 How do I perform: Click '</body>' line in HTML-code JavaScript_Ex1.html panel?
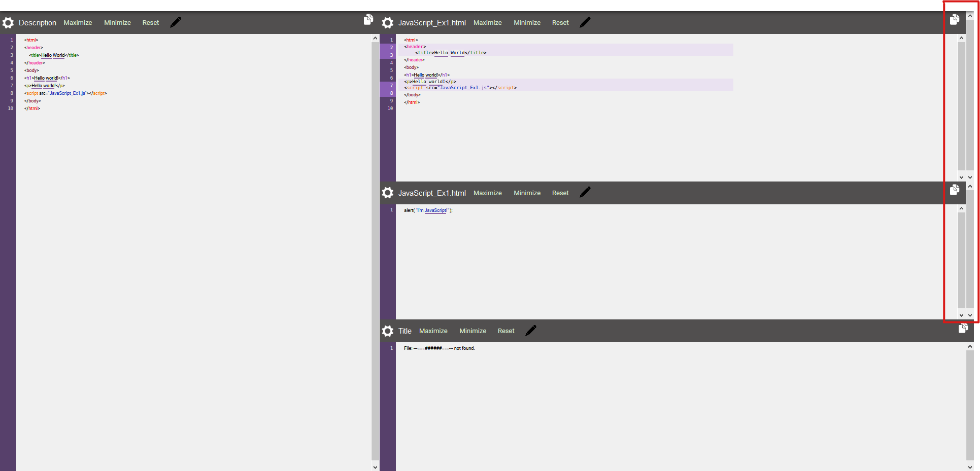click(x=412, y=95)
